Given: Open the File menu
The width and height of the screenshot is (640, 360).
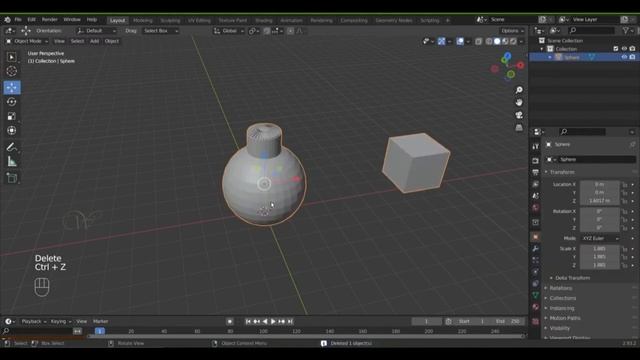Looking at the screenshot, I should pos(18,20).
